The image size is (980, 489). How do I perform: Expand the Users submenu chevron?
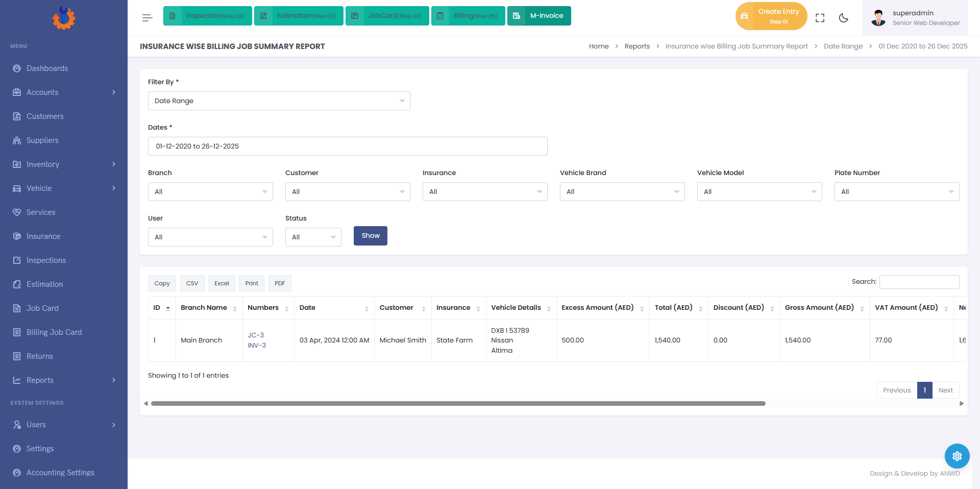tap(114, 425)
